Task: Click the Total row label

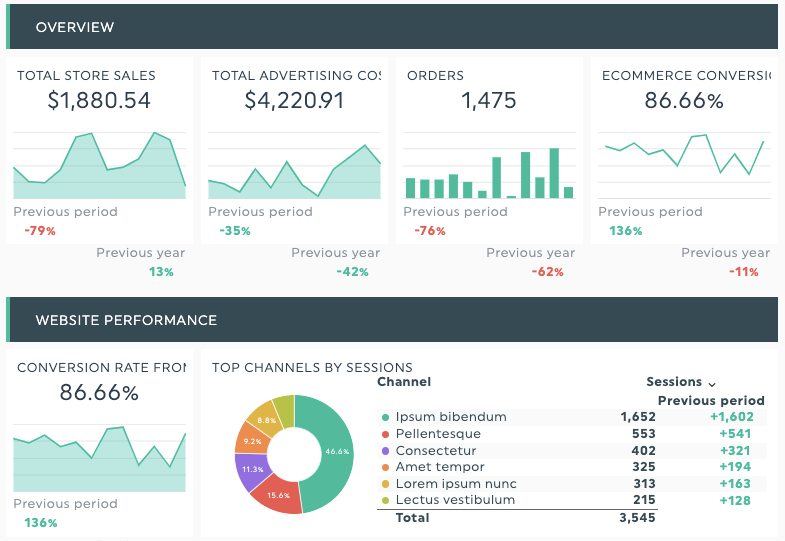Action: tap(413, 517)
